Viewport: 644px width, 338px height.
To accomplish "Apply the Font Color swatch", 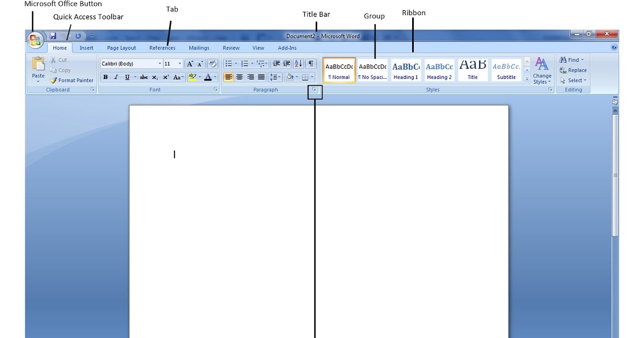I will pos(208,77).
